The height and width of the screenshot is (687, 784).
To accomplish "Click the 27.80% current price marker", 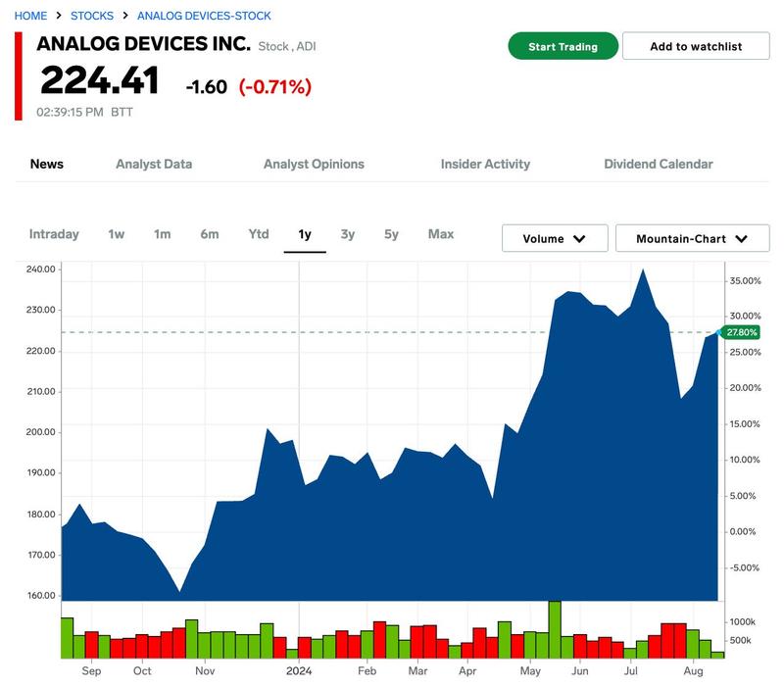I will click(742, 332).
